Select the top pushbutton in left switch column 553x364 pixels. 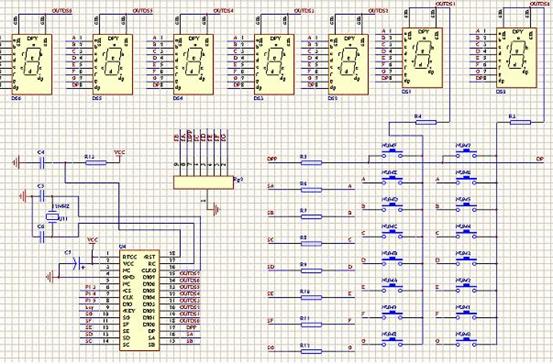[392, 153]
